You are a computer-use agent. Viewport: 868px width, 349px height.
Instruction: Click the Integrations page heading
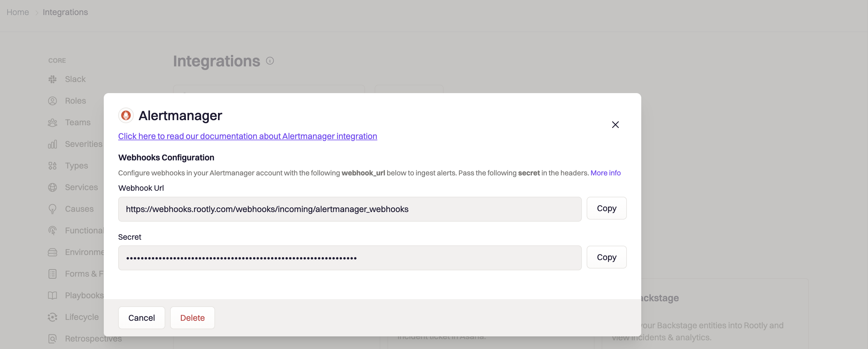(x=217, y=61)
